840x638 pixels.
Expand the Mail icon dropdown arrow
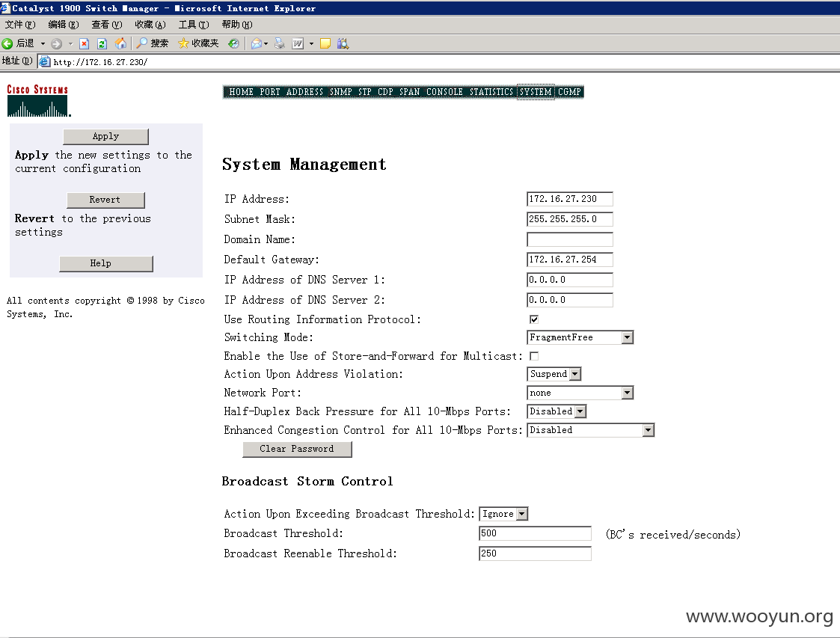266,43
